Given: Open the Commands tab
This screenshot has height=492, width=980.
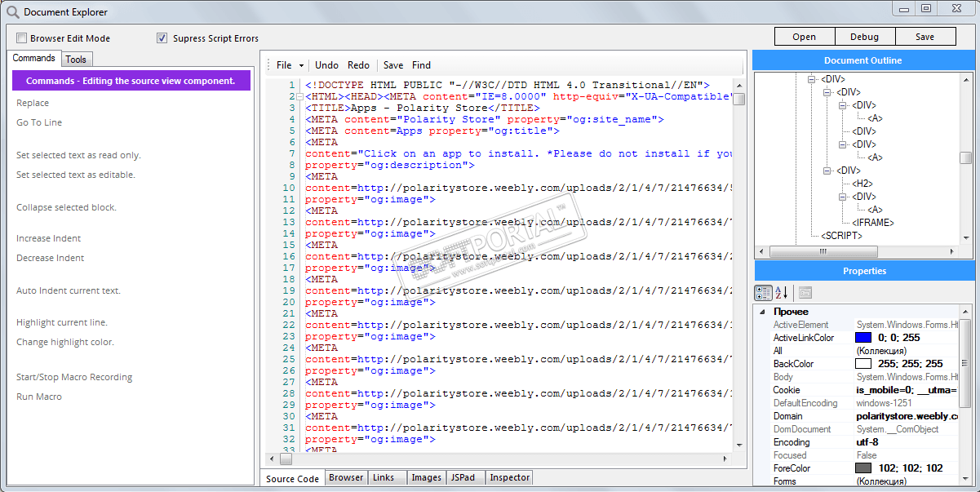Looking at the screenshot, I should point(33,58).
